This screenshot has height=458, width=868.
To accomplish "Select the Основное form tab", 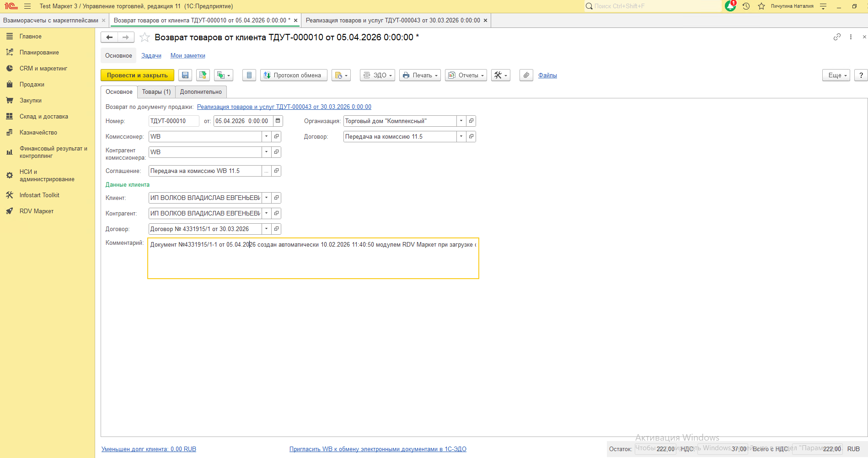I will tap(119, 92).
